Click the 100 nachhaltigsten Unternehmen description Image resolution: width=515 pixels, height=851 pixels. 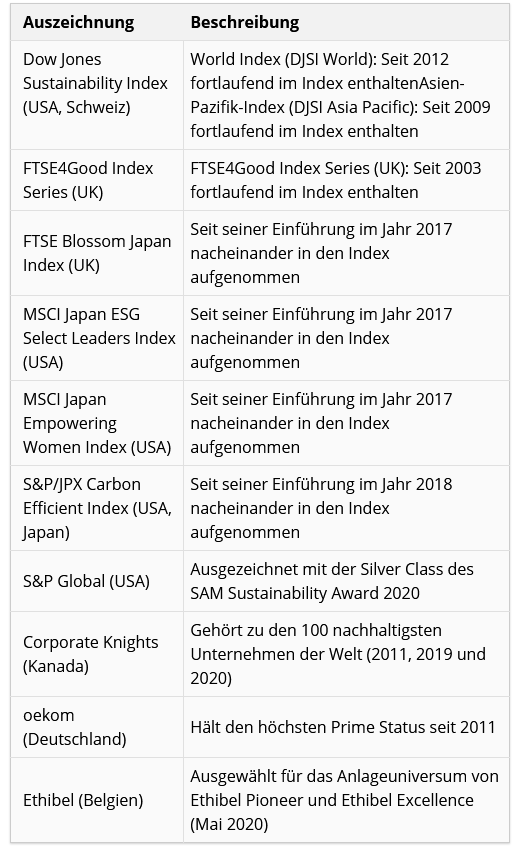click(x=338, y=654)
